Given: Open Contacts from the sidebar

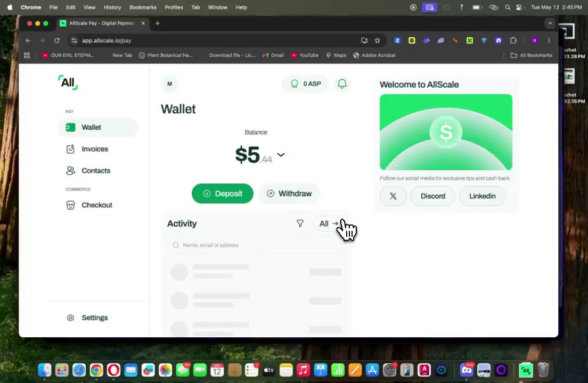Looking at the screenshot, I should click(88, 171).
